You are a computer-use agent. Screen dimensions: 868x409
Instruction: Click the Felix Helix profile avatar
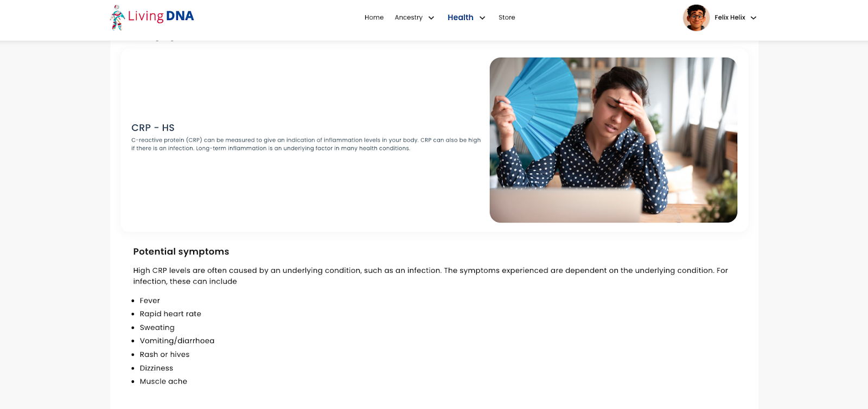coord(696,17)
